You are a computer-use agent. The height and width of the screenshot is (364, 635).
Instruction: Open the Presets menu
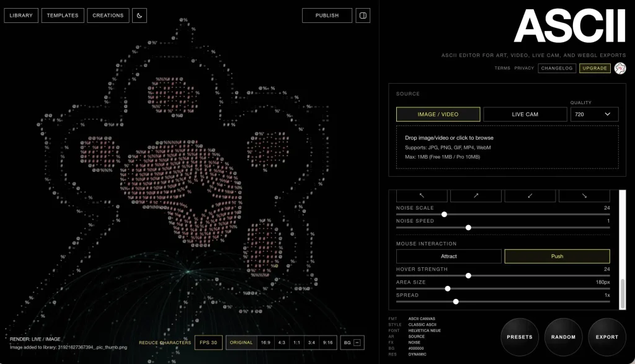pyautogui.click(x=519, y=337)
